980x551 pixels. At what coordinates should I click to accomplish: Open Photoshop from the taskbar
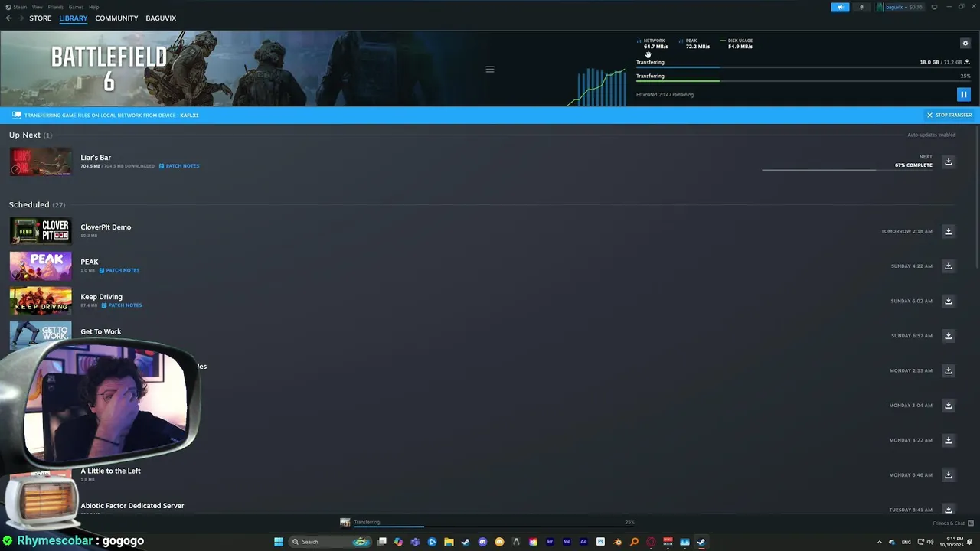click(x=600, y=542)
